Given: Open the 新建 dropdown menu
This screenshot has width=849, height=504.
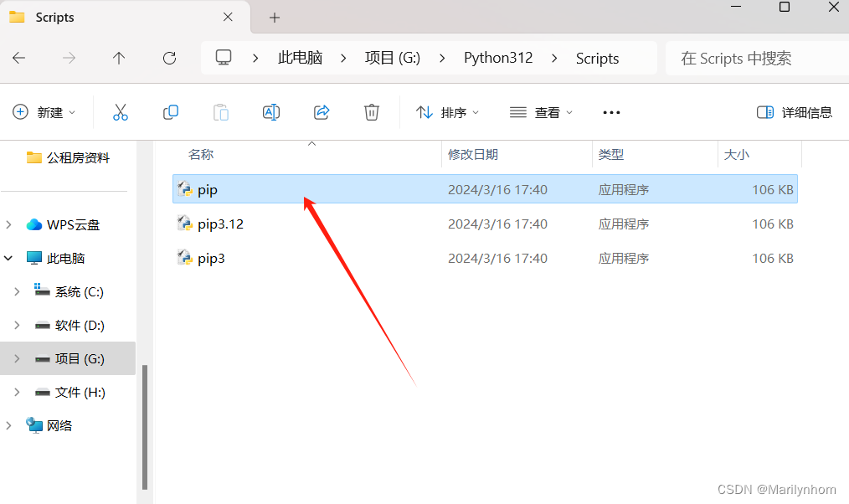Looking at the screenshot, I should [x=44, y=112].
